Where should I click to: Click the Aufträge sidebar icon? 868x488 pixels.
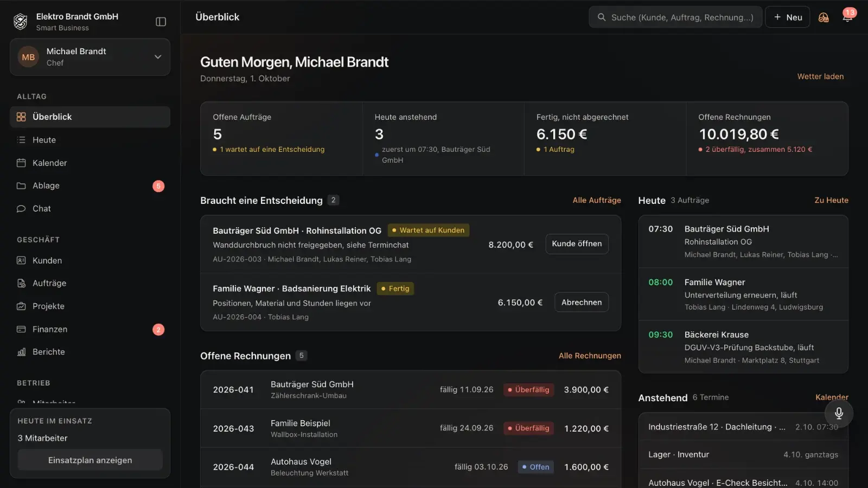[21, 283]
